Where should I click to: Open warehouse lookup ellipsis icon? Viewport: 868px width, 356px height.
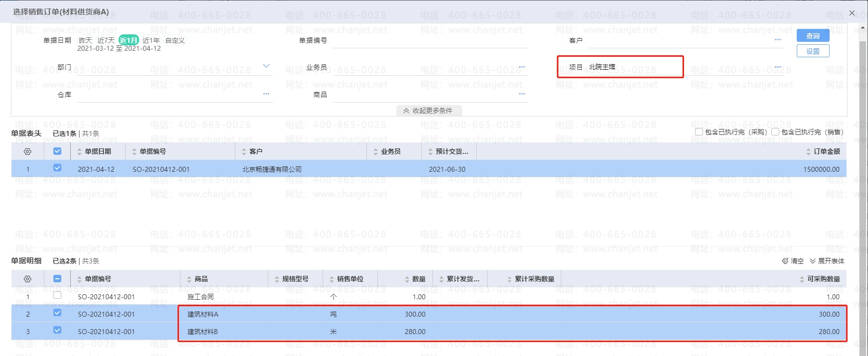coord(266,94)
